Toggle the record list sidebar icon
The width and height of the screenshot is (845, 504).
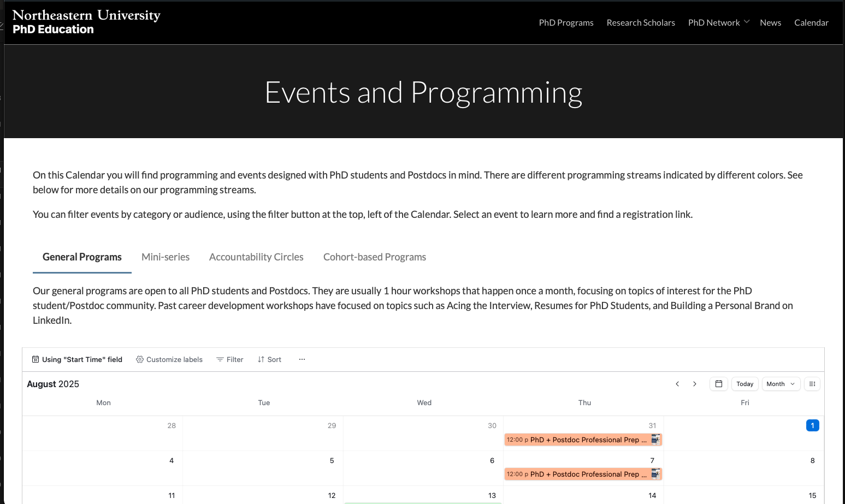(x=812, y=384)
